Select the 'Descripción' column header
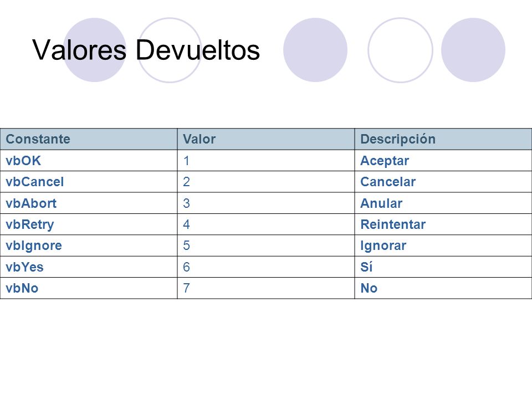The width and height of the screenshot is (532, 399). [443, 139]
